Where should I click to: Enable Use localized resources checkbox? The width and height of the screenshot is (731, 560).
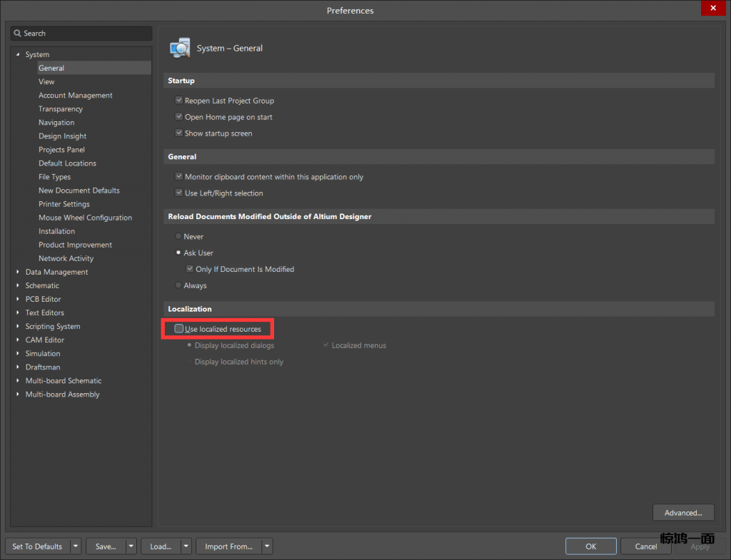(179, 329)
